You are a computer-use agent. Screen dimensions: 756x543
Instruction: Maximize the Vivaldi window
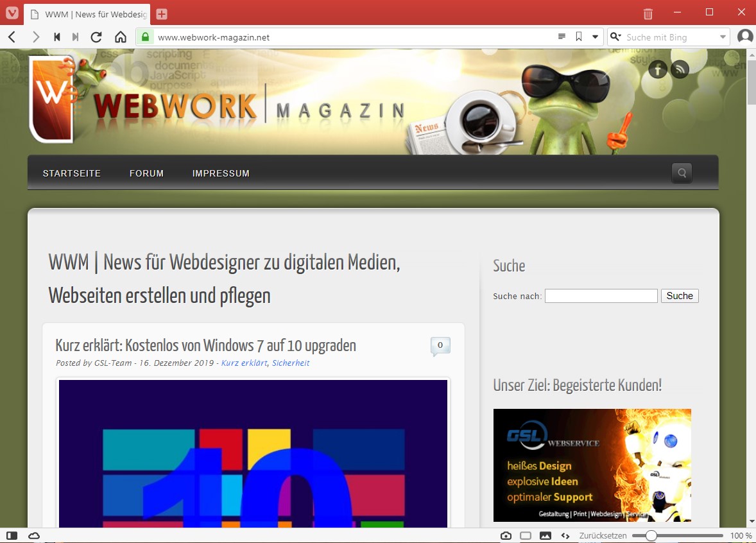coord(709,12)
